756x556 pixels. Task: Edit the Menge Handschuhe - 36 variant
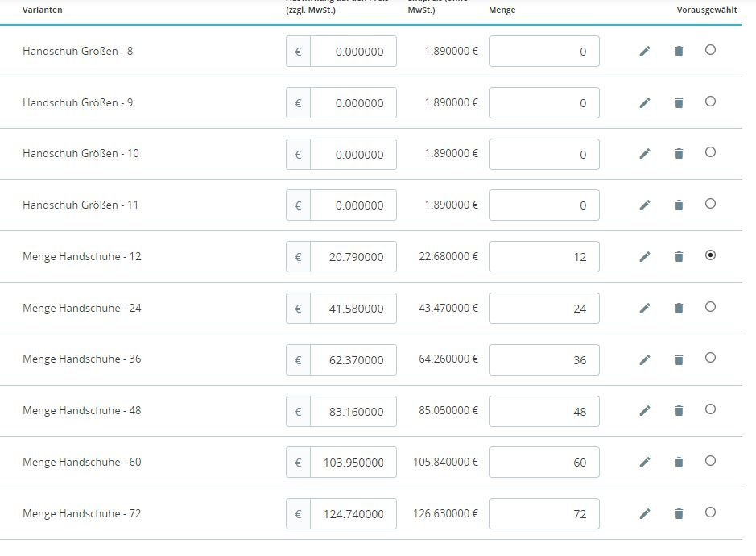click(645, 360)
